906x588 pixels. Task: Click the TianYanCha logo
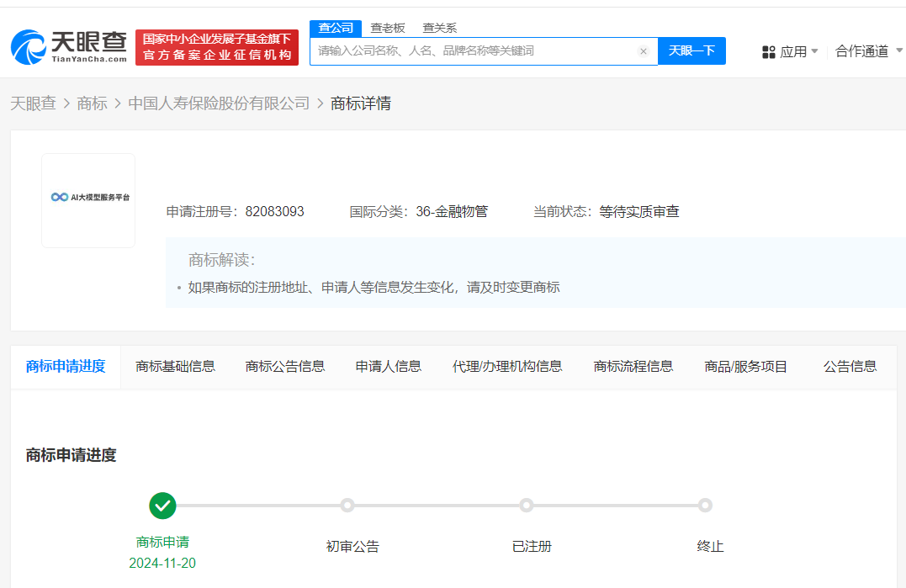tap(69, 47)
